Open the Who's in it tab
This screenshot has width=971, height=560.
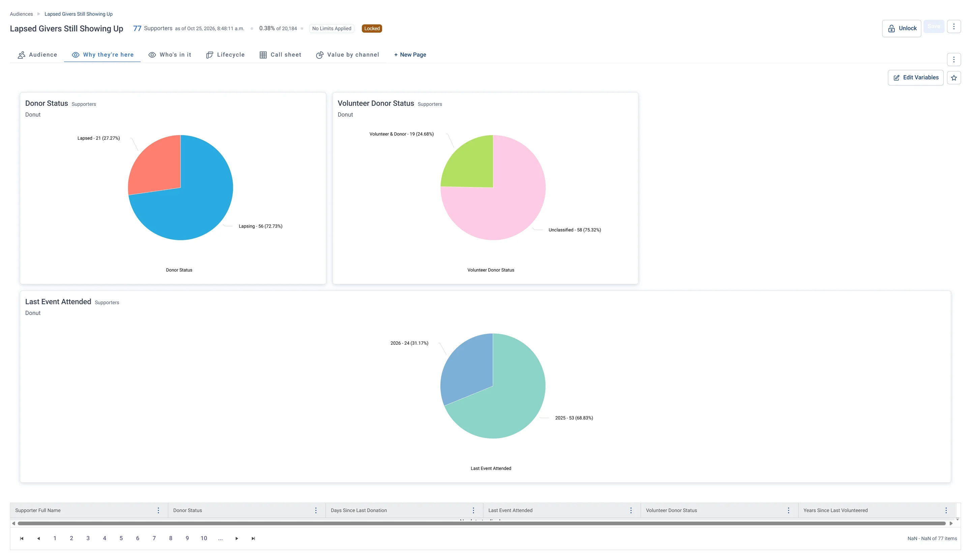coord(170,55)
